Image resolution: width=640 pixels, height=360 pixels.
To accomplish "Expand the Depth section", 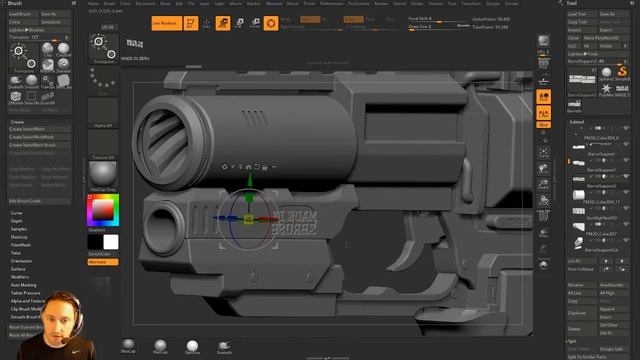I will [17, 221].
